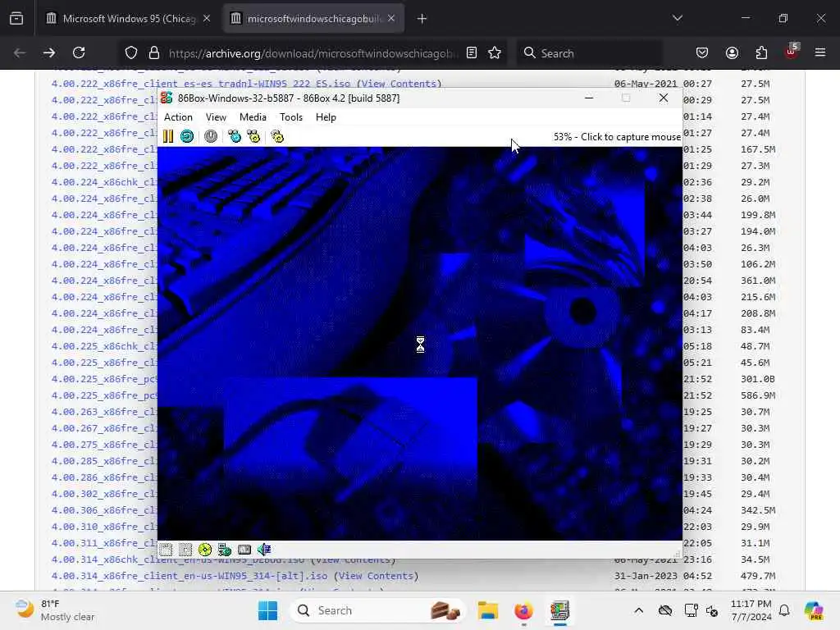
Task: Open Windows Start menu
Action: pyautogui.click(x=268, y=610)
